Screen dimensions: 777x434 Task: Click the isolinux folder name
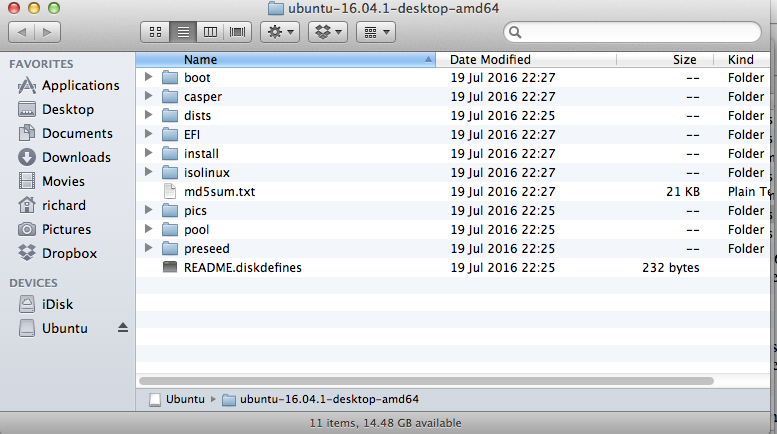point(207,172)
